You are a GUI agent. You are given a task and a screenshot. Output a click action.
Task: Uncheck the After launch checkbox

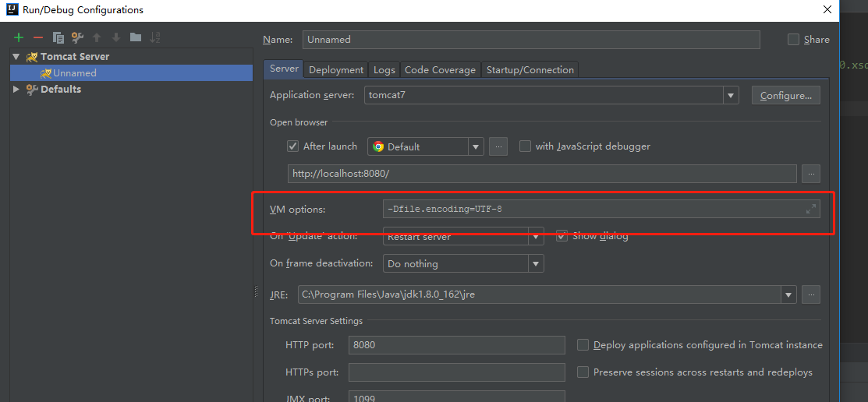tap(293, 146)
